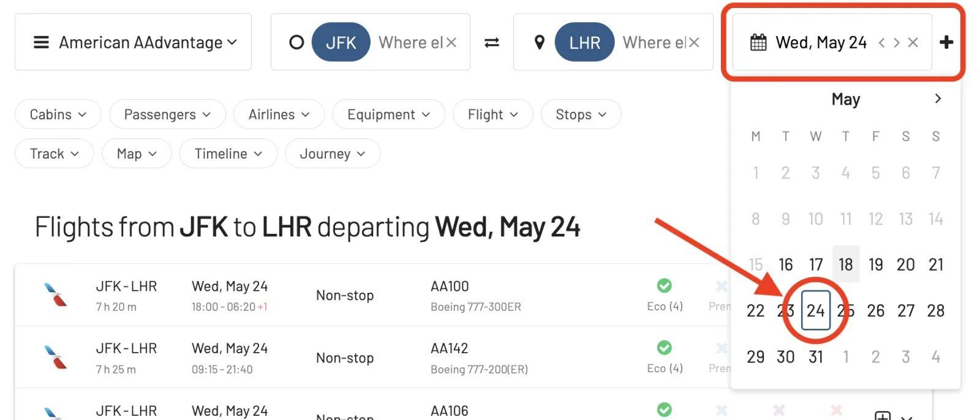The width and height of the screenshot is (980, 420).
Task: Clear the origin field X icon
Action: tap(451, 42)
